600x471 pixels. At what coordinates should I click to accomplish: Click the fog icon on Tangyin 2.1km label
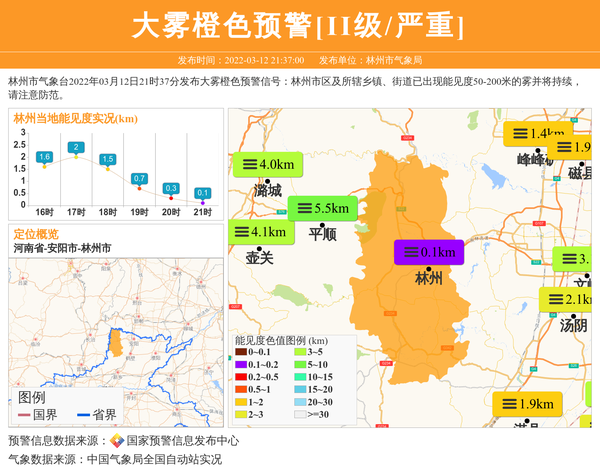point(552,300)
